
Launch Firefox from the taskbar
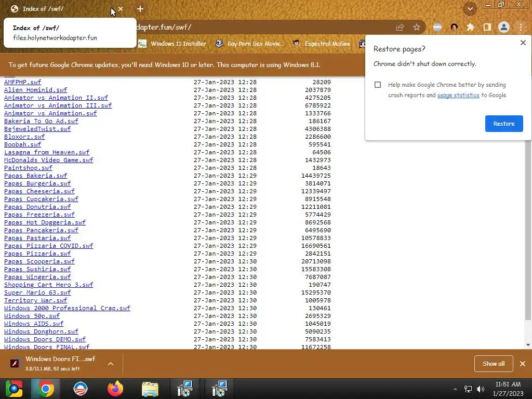[115, 389]
